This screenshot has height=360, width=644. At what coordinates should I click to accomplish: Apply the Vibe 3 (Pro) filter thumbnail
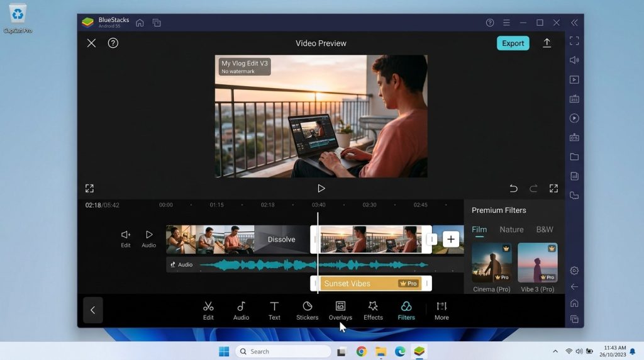[538, 262]
